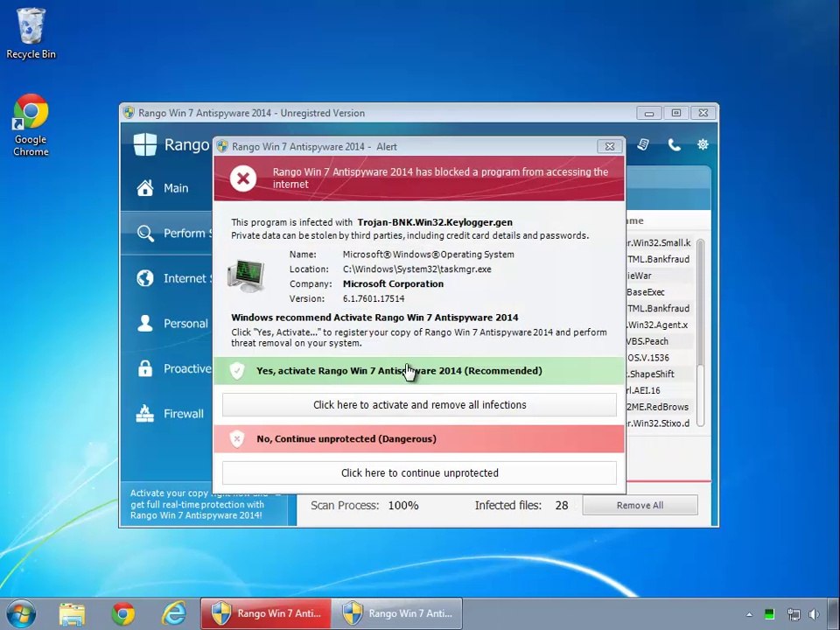The height and width of the screenshot is (630, 840).
Task: Click the Rango windows logo in header
Action: click(x=145, y=144)
